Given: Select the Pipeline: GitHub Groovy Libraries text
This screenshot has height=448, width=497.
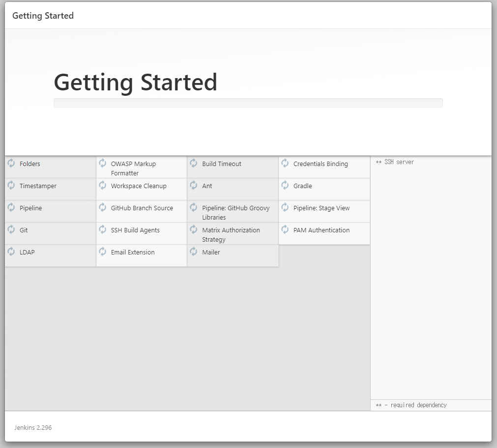Looking at the screenshot, I should 236,213.
